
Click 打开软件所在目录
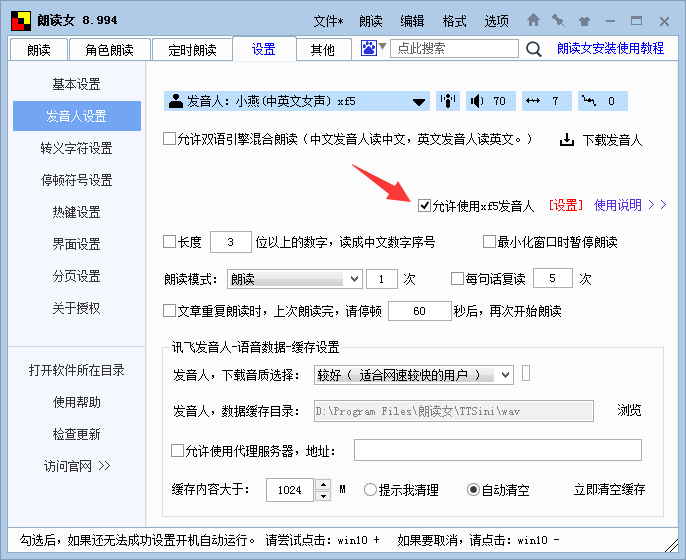77,370
